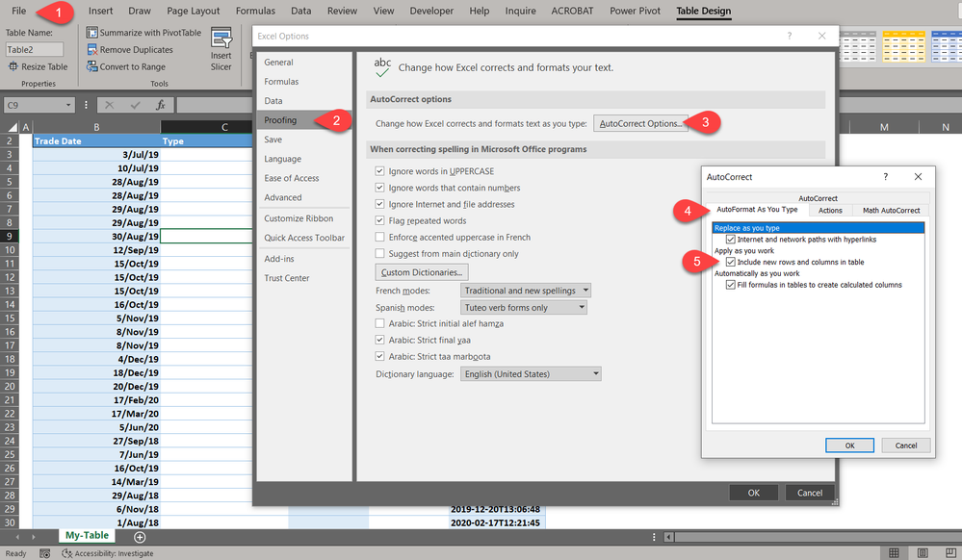Select the Trade Date header cell
The image size is (962, 560).
point(96,140)
